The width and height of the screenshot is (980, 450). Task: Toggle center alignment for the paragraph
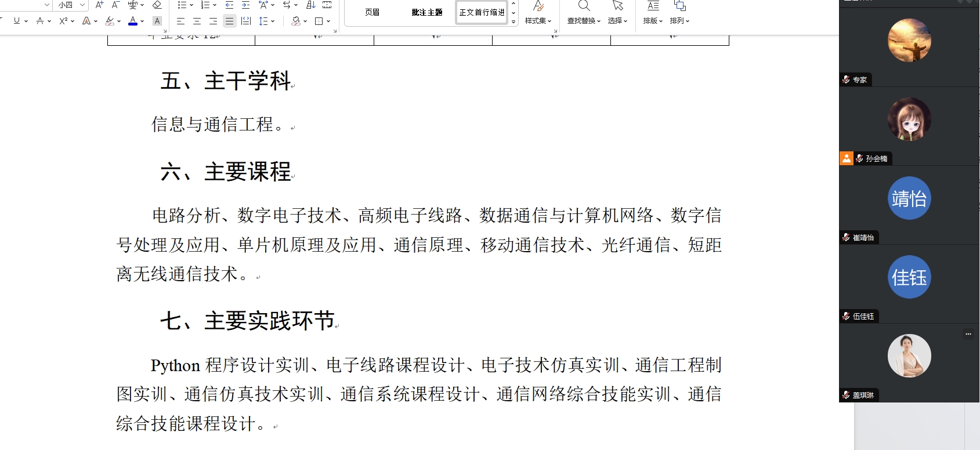(x=197, y=21)
